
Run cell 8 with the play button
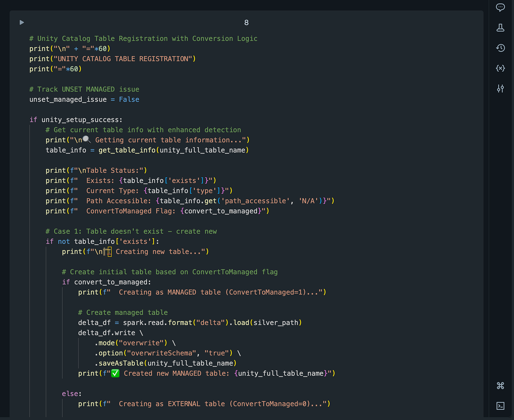point(22,22)
